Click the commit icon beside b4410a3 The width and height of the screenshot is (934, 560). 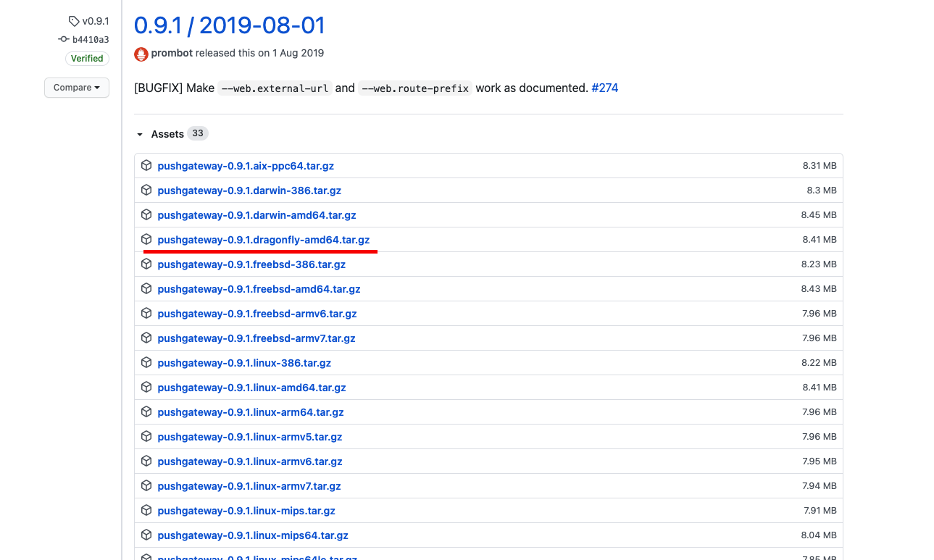pyautogui.click(x=64, y=39)
